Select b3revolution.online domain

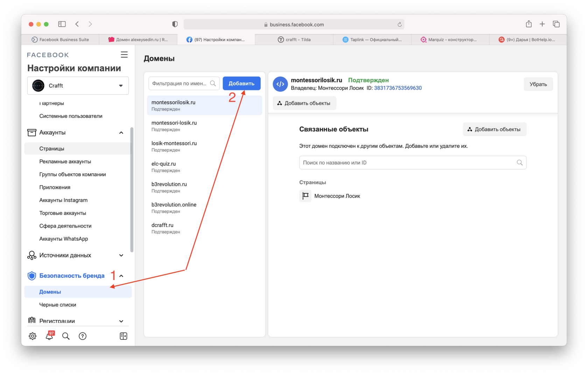pos(204,208)
